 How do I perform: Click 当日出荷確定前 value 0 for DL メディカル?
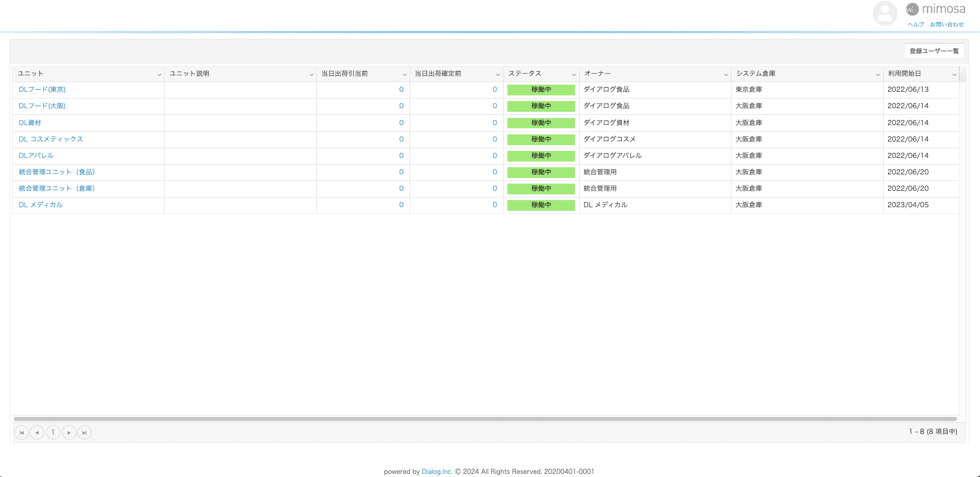(x=495, y=205)
